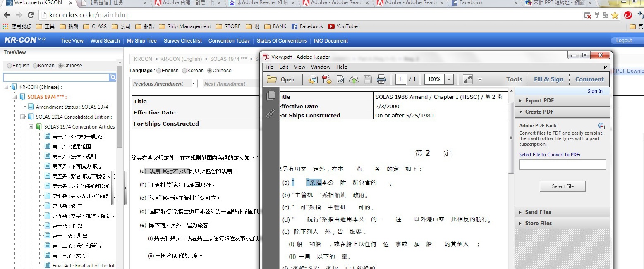Image resolution: width=644 pixels, height=269 pixels.
Task: Open Reader Help menu
Action: [342, 67]
